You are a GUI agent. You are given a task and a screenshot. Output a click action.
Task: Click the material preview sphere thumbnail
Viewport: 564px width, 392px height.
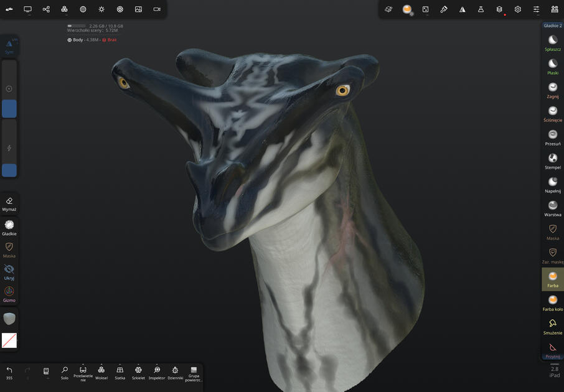pos(9,319)
